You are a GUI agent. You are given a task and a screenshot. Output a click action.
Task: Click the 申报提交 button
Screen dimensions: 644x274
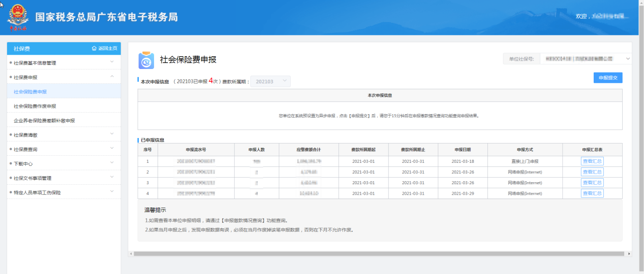(608, 78)
